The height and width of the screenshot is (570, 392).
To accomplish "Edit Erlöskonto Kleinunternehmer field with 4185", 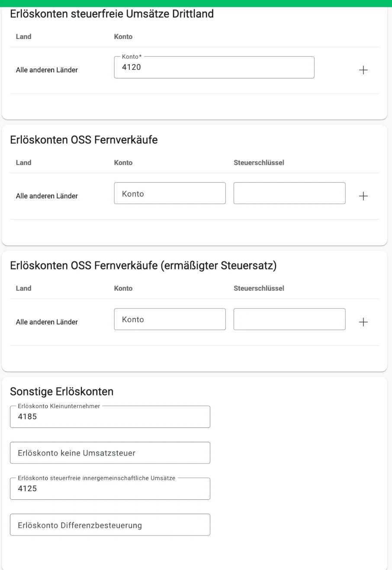I will (110, 417).
